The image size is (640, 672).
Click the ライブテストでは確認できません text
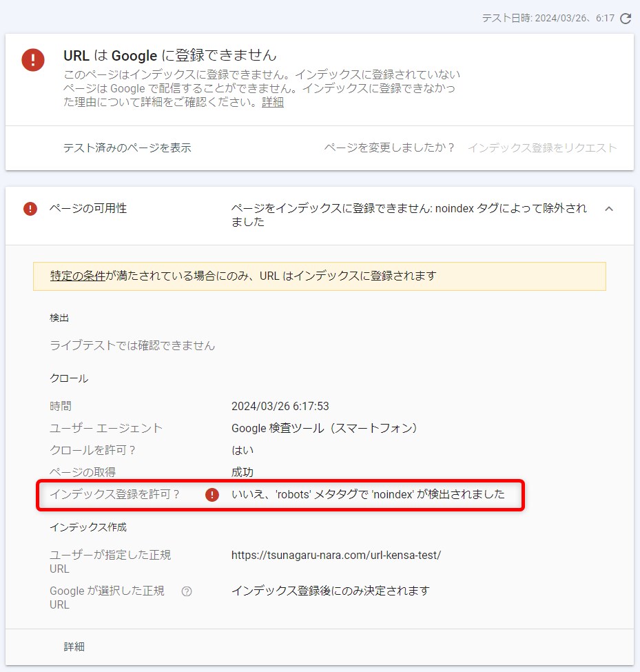pyautogui.click(x=132, y=345)
